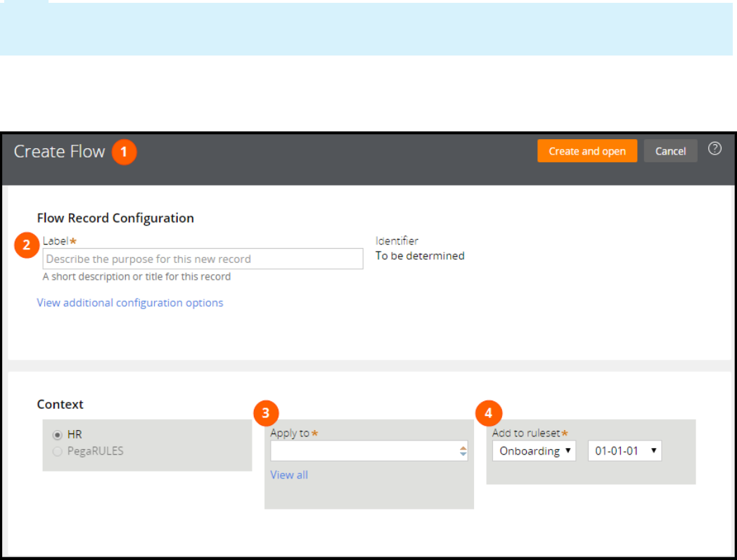Select the PegaRULES radio button
Image resolution: width=737 pixels, height=560 pixels.
click(58, 452)
